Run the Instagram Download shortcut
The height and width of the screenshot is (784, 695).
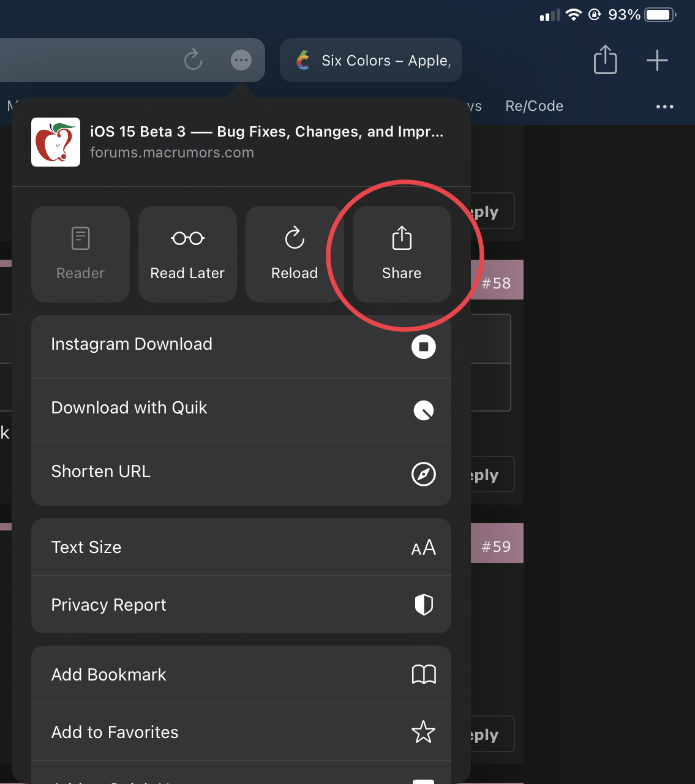(241, 347)
